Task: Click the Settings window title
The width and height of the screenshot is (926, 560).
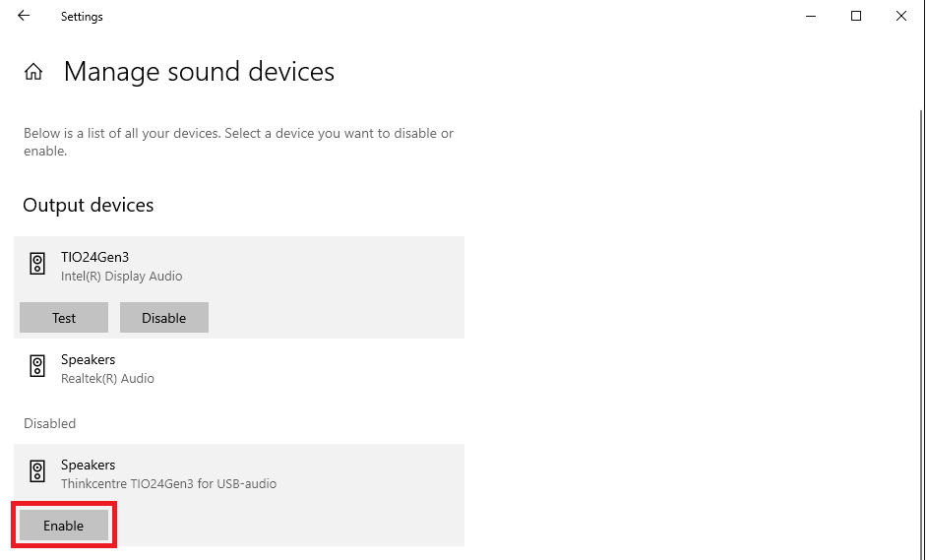Action: [82, 17]
